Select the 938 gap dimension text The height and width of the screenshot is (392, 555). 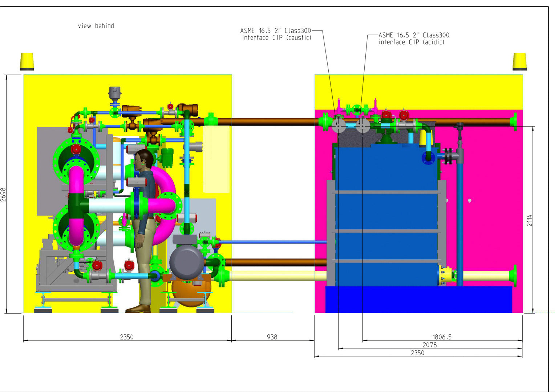[272, 337]
